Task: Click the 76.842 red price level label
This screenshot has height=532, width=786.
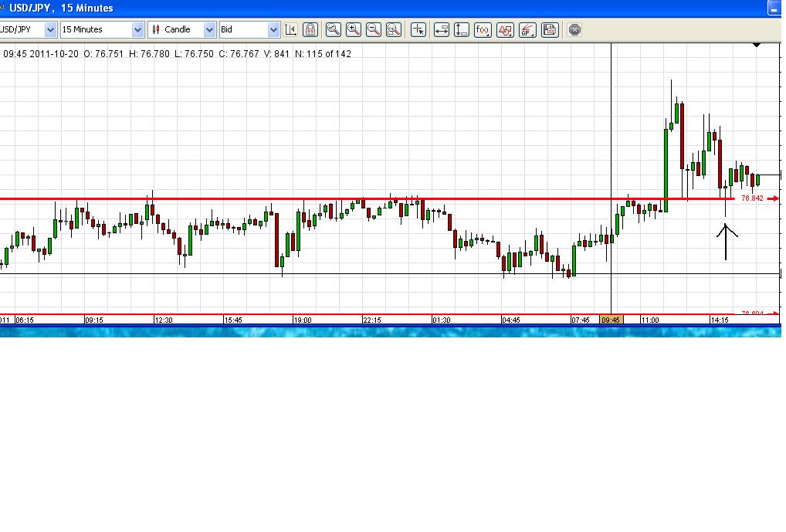Action: click(x=752, y=198)
